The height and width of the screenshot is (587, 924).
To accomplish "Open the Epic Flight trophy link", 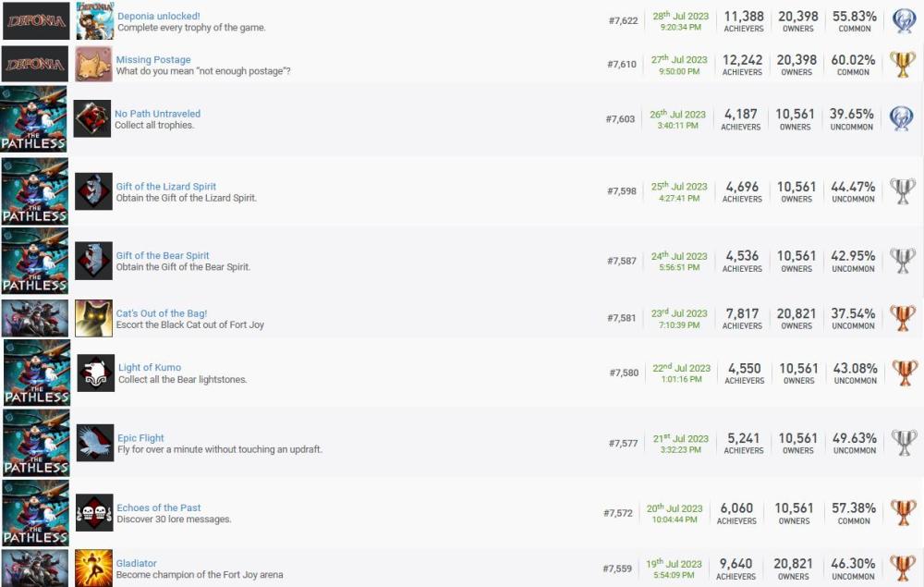I will click(140, 438).
